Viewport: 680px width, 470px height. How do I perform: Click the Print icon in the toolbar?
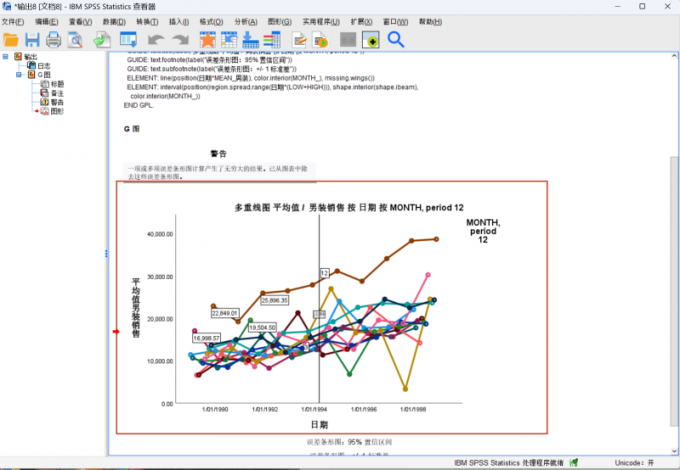tap(54, 40)
